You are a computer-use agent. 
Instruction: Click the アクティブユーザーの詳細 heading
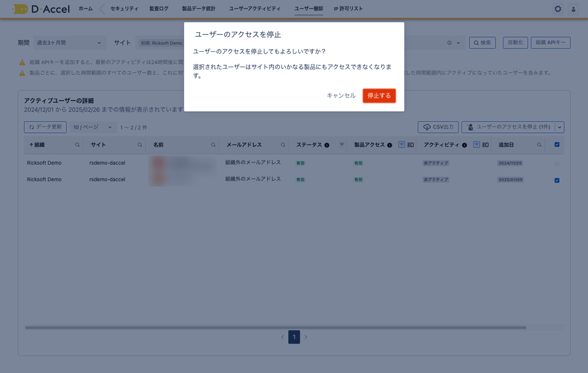tap(59, 101)
